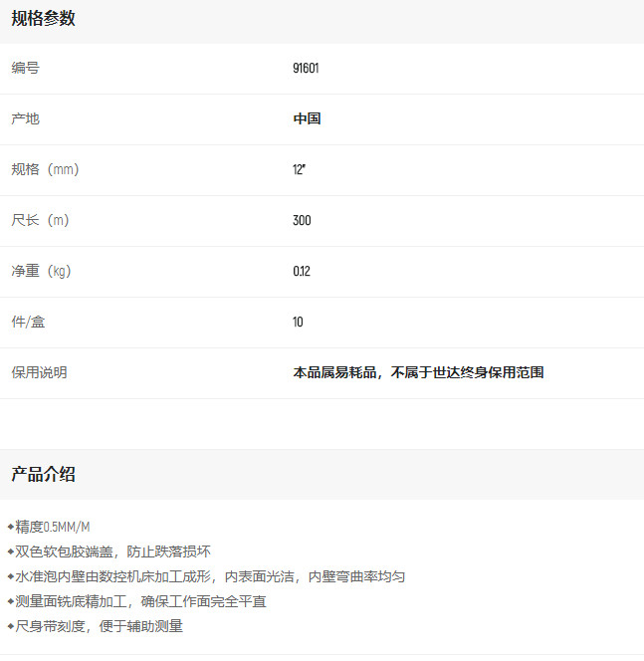Viewport: 644px width, 661px height.
Task: Select the 规格（mm）label
Action: (x=45, y=169)
